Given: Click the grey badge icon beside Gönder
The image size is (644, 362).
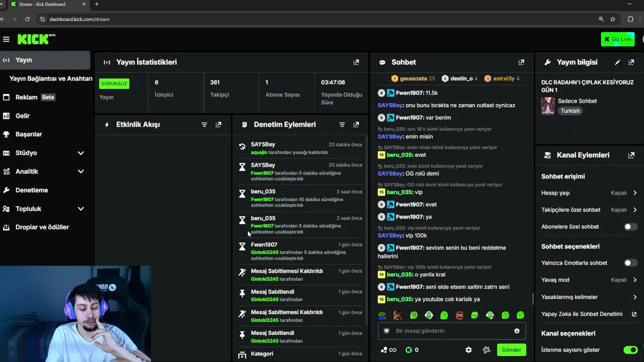Looking at the screenshot, I should tap(486, 350).
